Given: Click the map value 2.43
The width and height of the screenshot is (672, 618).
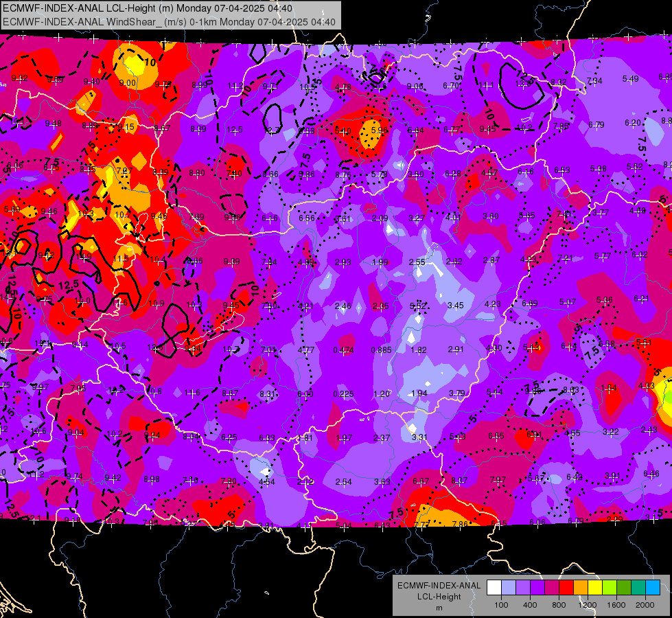Looking at the screenshot, I should pyautogui.click(x=649, y=430).
